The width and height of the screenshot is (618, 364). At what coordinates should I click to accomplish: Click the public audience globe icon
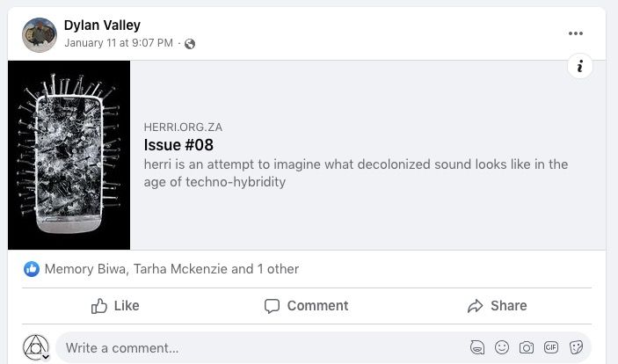point(190,44)
